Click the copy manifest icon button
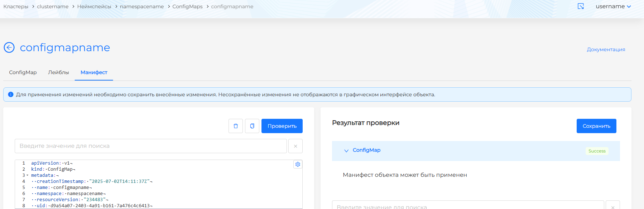644x209 pixels. click(252, 126)
